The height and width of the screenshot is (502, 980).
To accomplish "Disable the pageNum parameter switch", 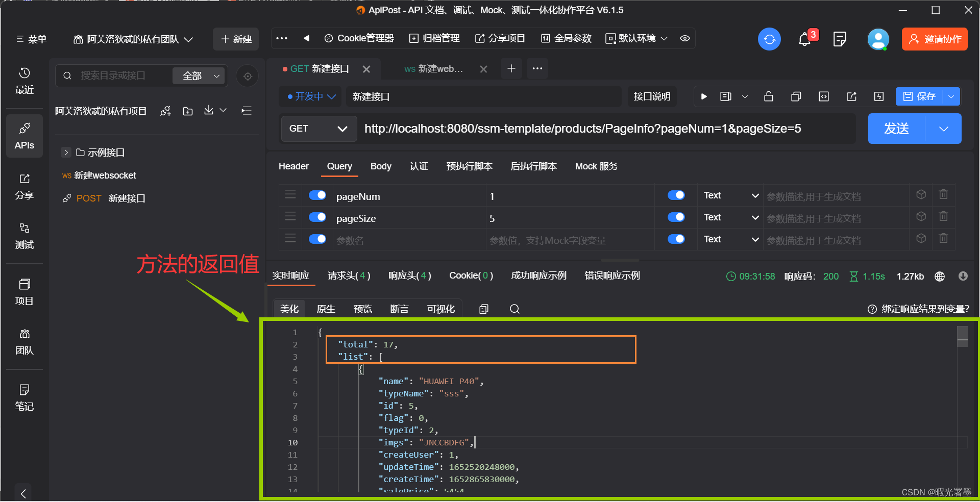I will click(317, 195).
